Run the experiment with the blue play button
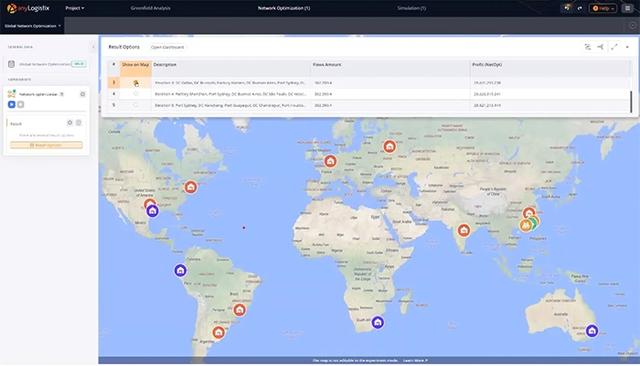 tap(11, 104)
